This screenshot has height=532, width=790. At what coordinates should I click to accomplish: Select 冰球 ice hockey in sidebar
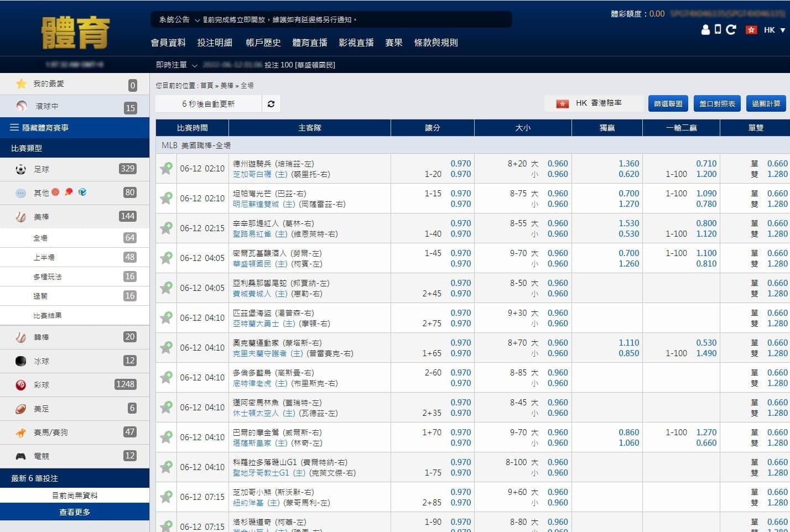click(41, 361)
